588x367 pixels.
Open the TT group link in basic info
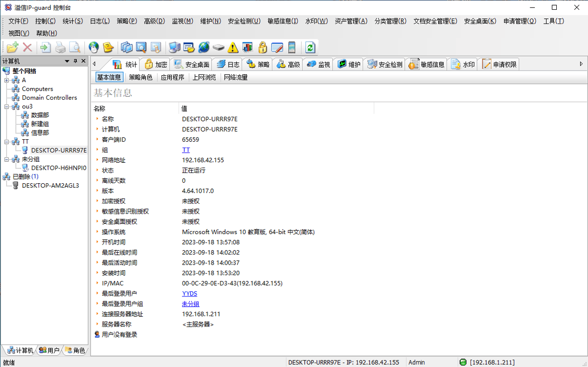[185, 149]
